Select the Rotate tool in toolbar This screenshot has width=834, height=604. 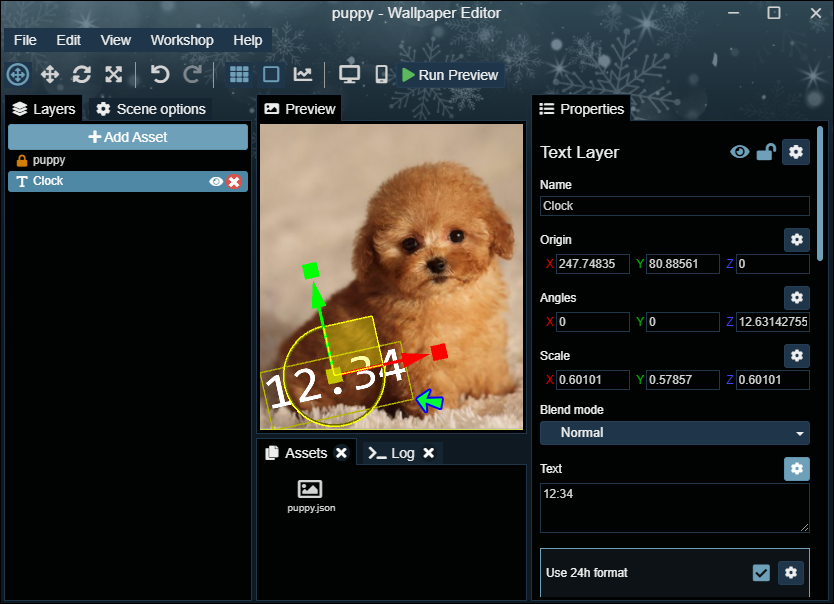[x=82, y=74]
